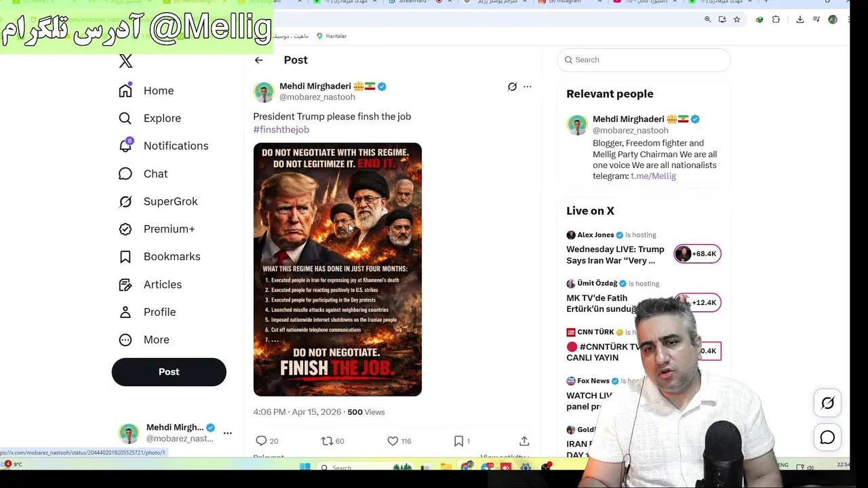Viewport: 868px width, 488px height.
Task: Click the floating Grok button
Action: click(828, 403)
